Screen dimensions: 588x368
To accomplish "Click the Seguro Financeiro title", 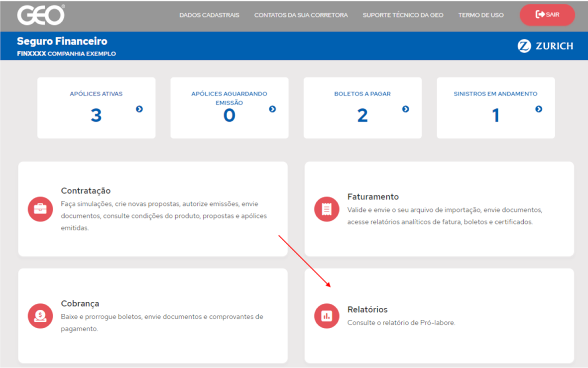I will click(x=62, y=41).
